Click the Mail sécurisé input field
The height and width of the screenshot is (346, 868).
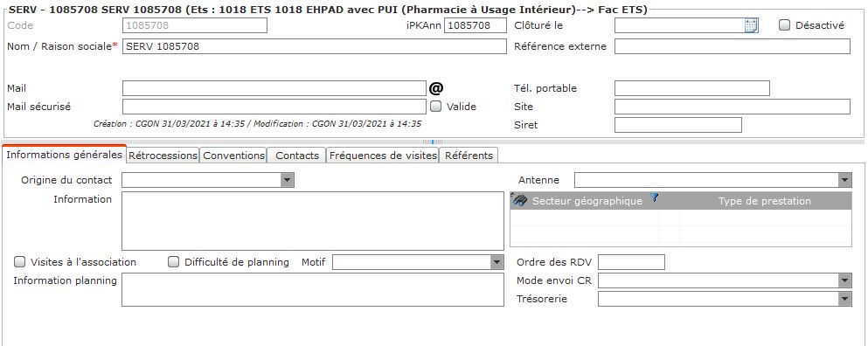(x=274, y=107)
